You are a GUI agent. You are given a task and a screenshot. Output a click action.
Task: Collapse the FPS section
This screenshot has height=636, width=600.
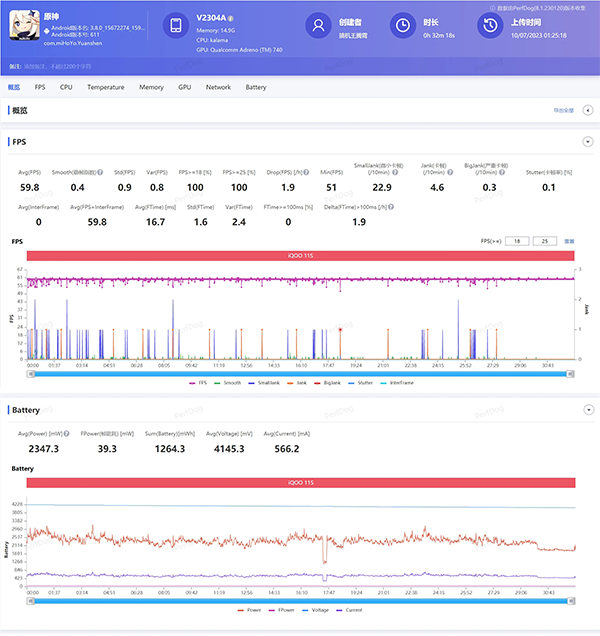(x=587, y=142)
